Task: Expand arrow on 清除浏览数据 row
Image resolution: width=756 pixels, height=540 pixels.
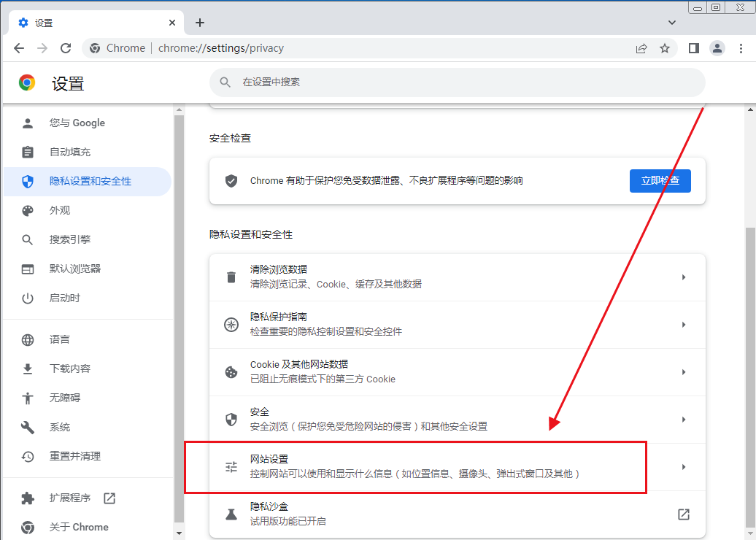Action: coord(684,277)
